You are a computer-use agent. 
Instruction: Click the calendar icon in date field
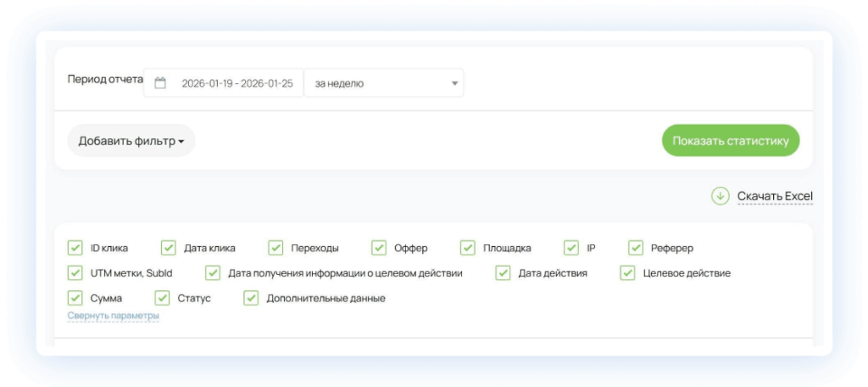[160, 84]
